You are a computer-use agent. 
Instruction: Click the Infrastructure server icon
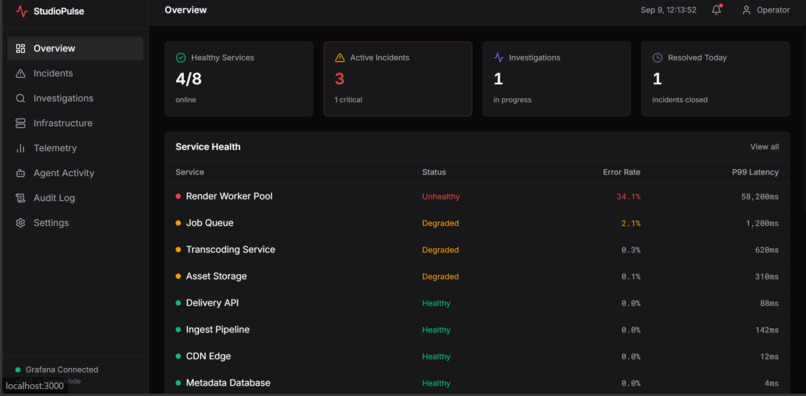21,123
